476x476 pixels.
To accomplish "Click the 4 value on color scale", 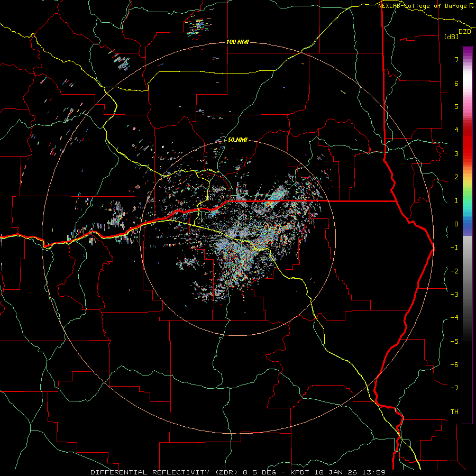I will coord(456,130).
